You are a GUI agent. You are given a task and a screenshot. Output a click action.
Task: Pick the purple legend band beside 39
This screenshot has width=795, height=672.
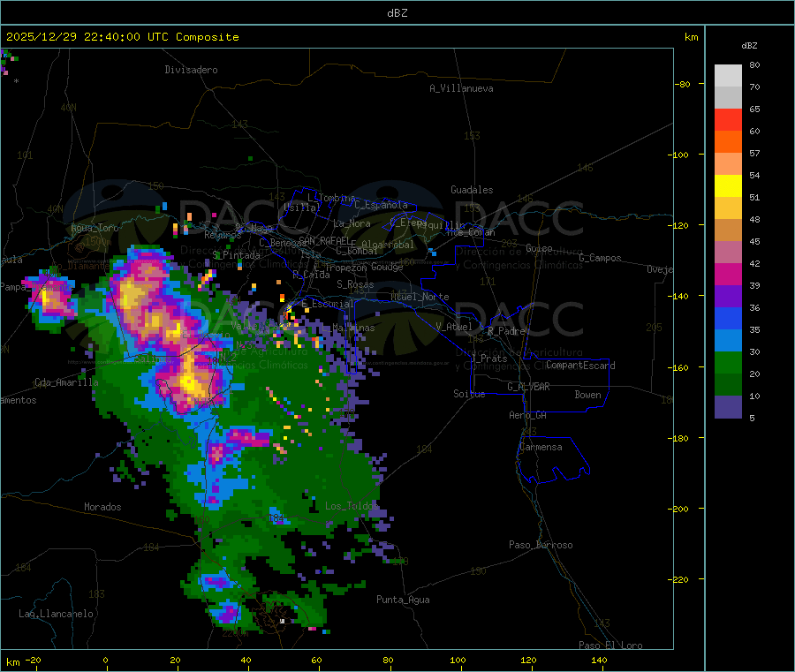click(x=728, y=297)
